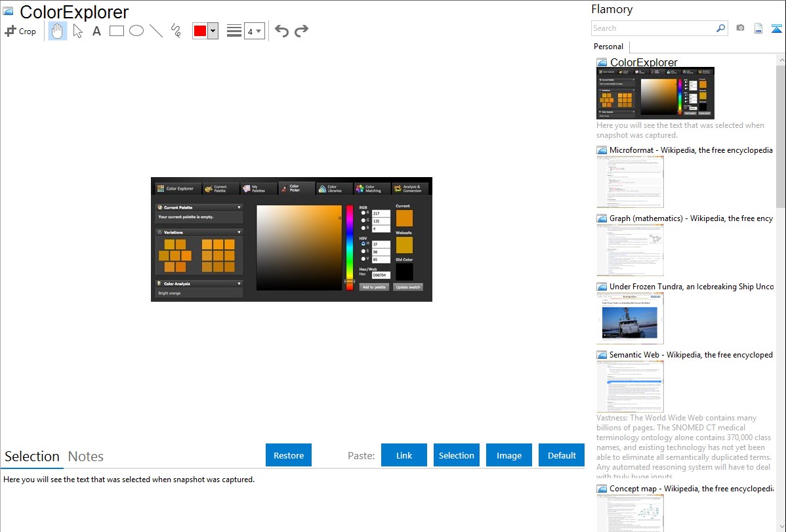
Task: Select the H radio button in large preview
Action: tap(363, 243)
